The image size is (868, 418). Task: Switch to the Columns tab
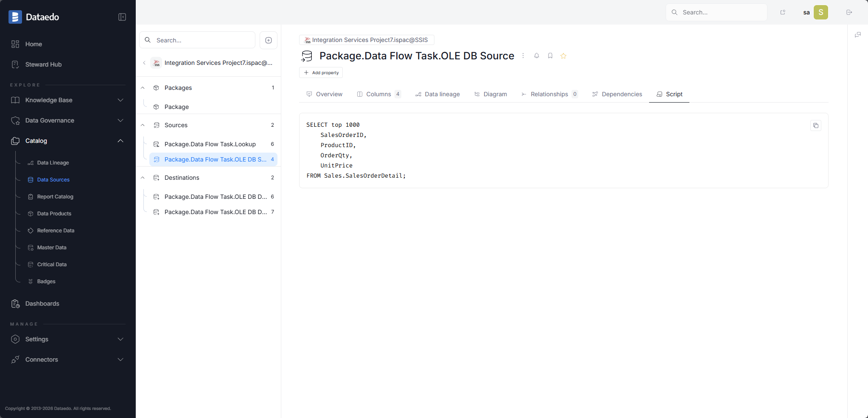tap(379, 94)
